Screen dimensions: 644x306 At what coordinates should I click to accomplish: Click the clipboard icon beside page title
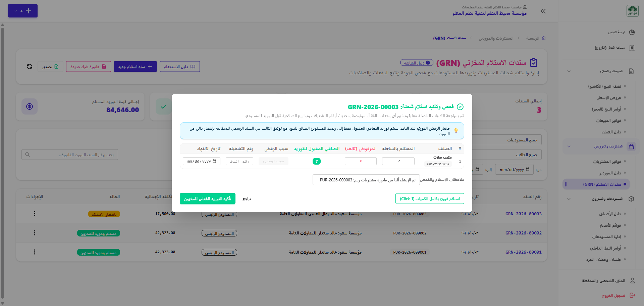click(534, 62)
